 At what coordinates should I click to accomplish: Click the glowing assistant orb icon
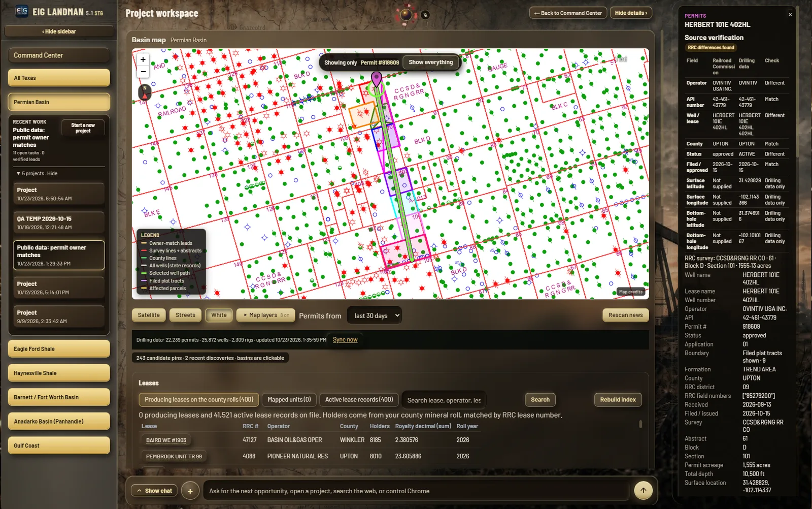point(406,15)
